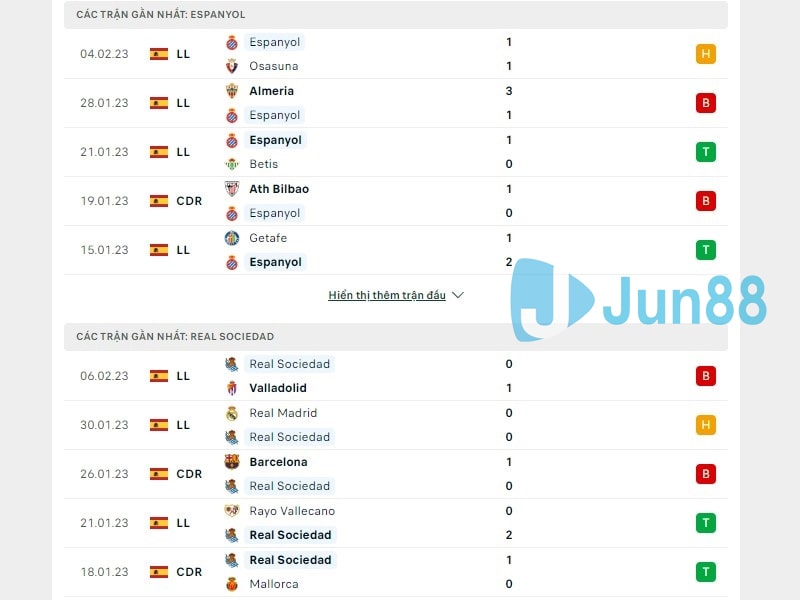800x600 pixels.
Task: Toggle the red B badge beside Almeria match
Action: (706, 103)
